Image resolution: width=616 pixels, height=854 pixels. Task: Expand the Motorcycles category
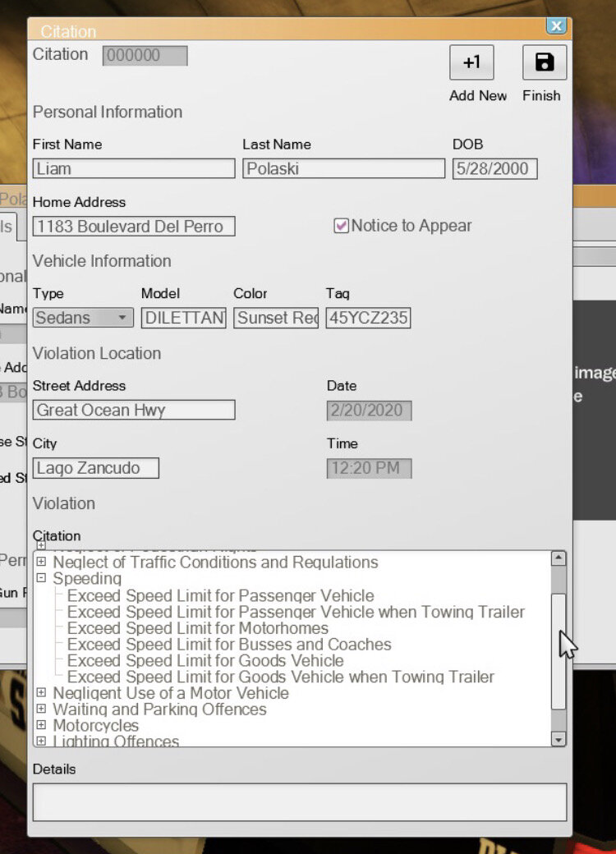pyautogui.click(x=41, y=726)
